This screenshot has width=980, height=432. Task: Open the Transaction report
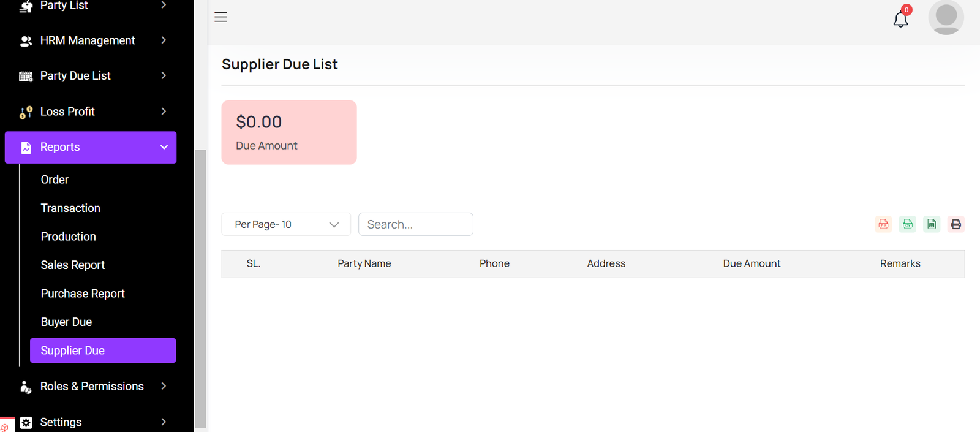point(70,208)
